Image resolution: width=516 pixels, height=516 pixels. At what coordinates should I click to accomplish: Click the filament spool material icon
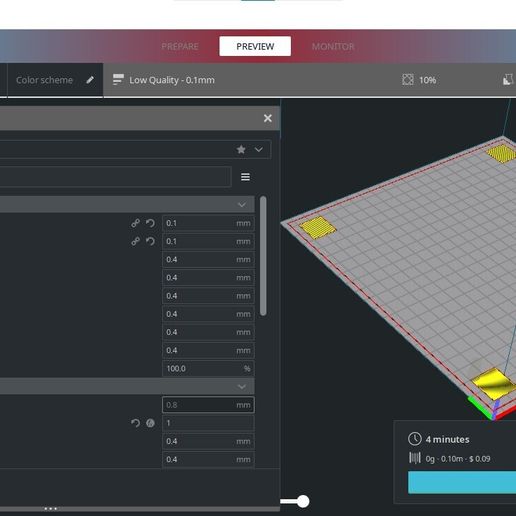point(415,458)
